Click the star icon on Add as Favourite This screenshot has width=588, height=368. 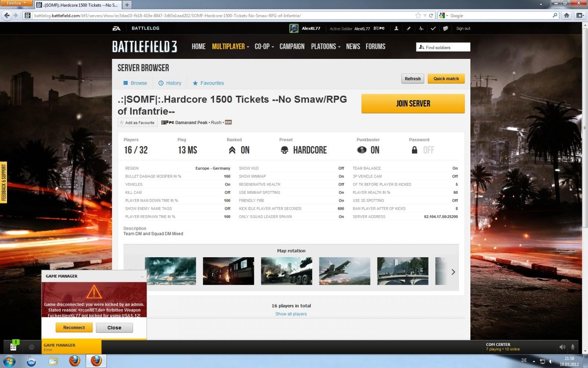(x=122, y=123)
